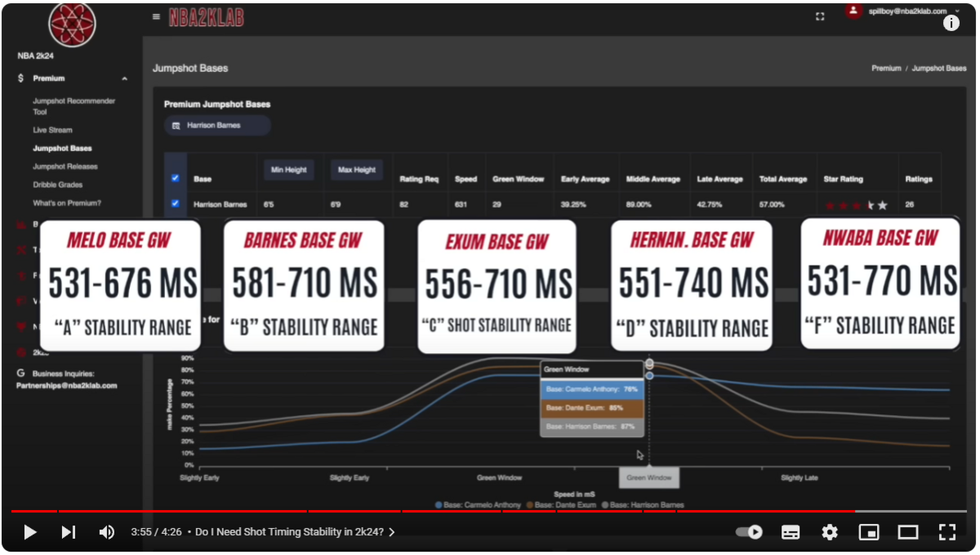
Task: Toggle the select-all header checkbox
Action: click(x=175, y=178)
